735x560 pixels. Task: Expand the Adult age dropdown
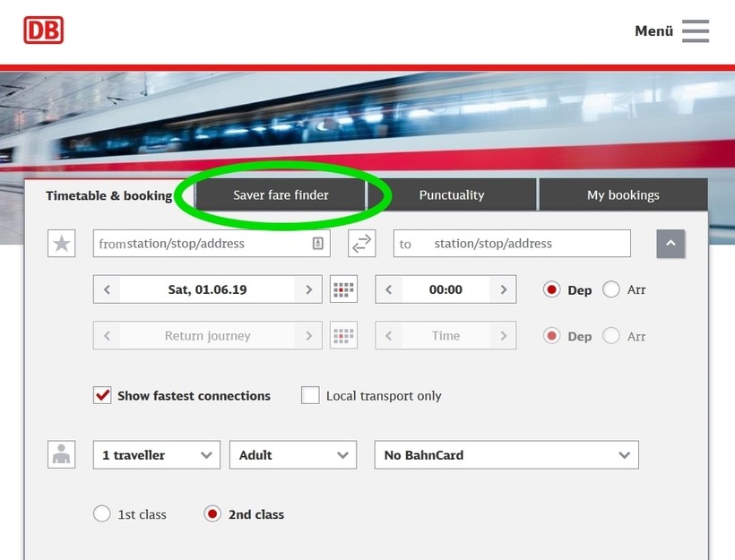(x=292, y=455)
